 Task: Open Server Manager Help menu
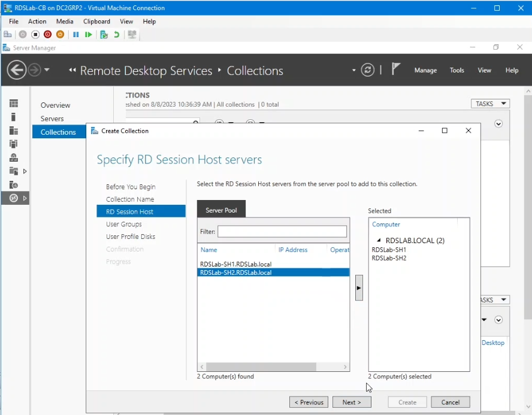512,70
